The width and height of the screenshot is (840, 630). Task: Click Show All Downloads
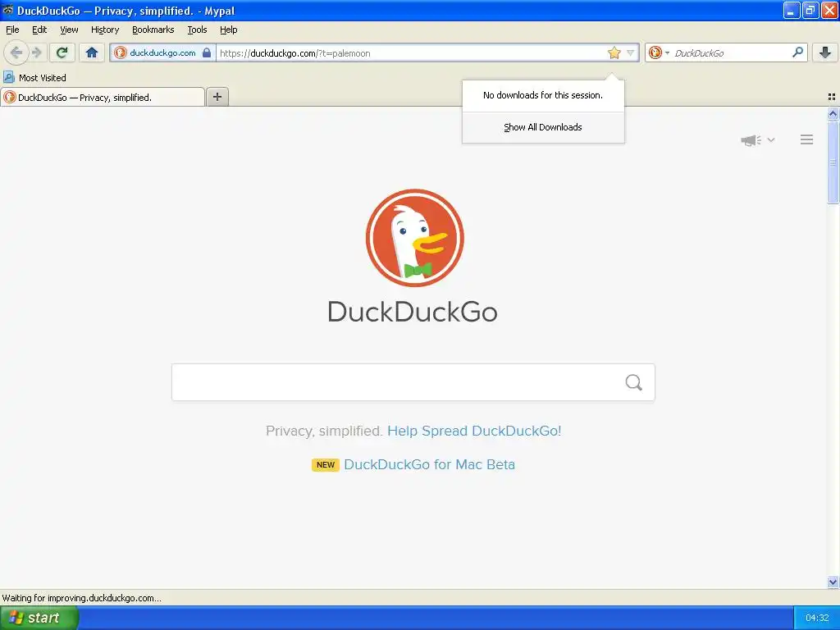pos(543,127)
